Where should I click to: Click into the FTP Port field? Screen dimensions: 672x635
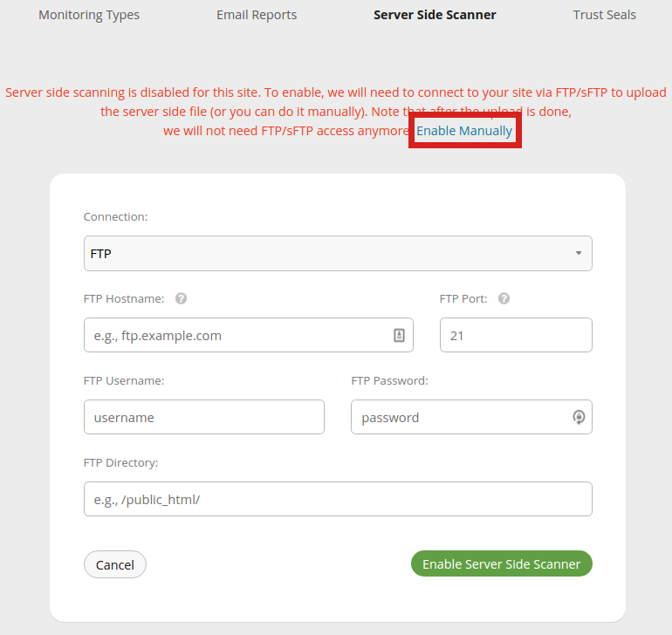pyautogui.click(x=515, y=335)
